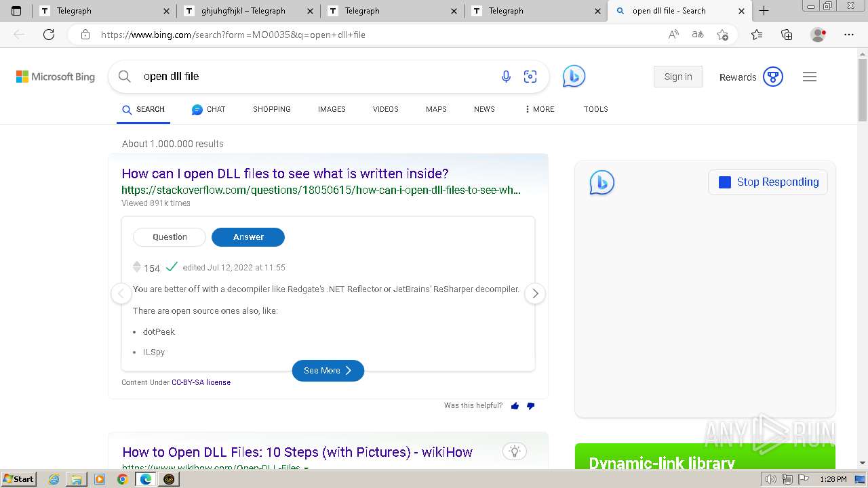Click the Sign in button

(x=678, y=77)
